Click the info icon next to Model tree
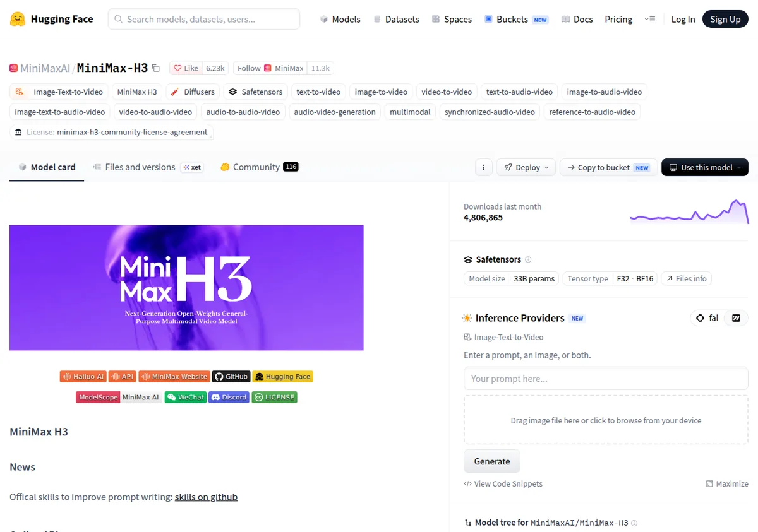This screenshot has height=532, width=758. [x=634, y=523]
